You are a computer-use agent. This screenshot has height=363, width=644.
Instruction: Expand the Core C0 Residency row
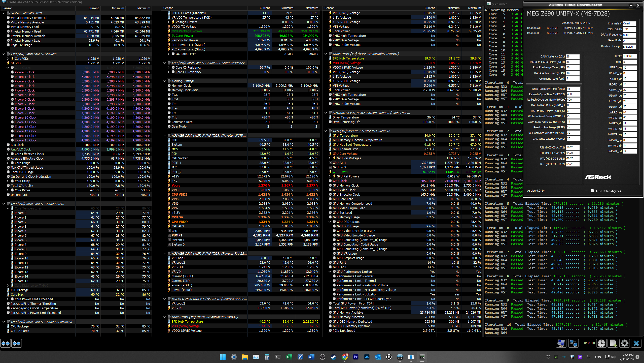point(169,68)
